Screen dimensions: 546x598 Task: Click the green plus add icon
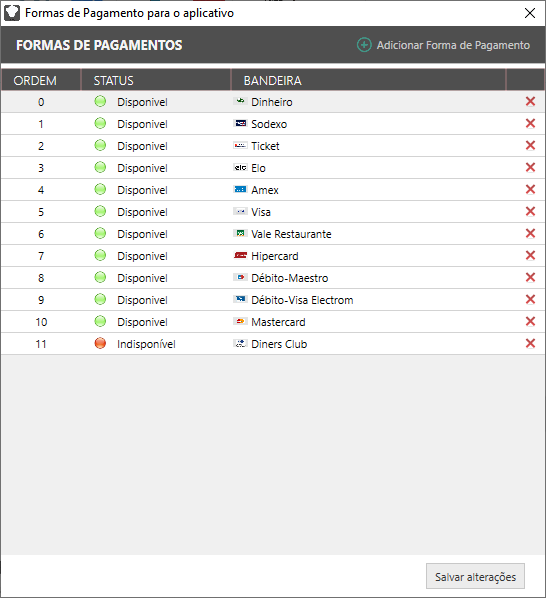coord(364,45)
